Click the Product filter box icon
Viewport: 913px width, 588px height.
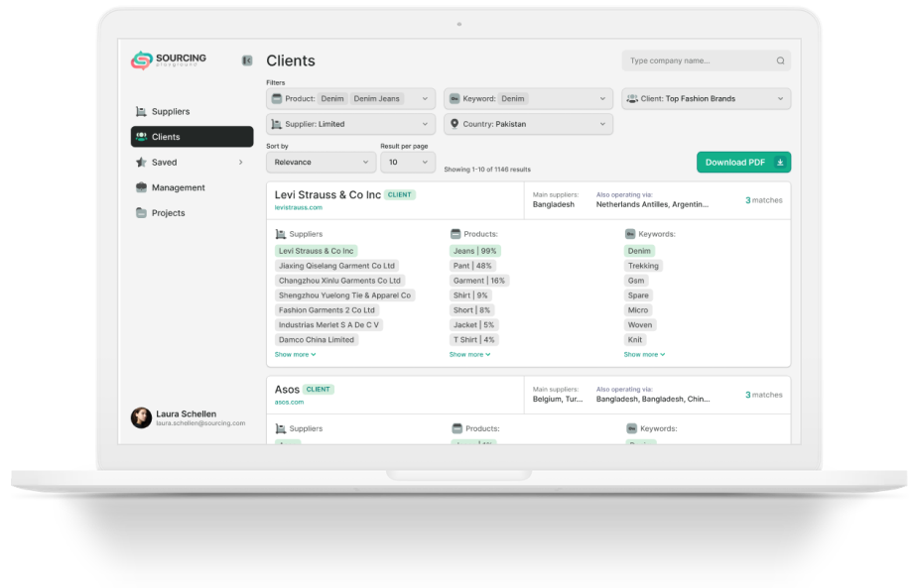pyautogui.click(x=277, y=99)
